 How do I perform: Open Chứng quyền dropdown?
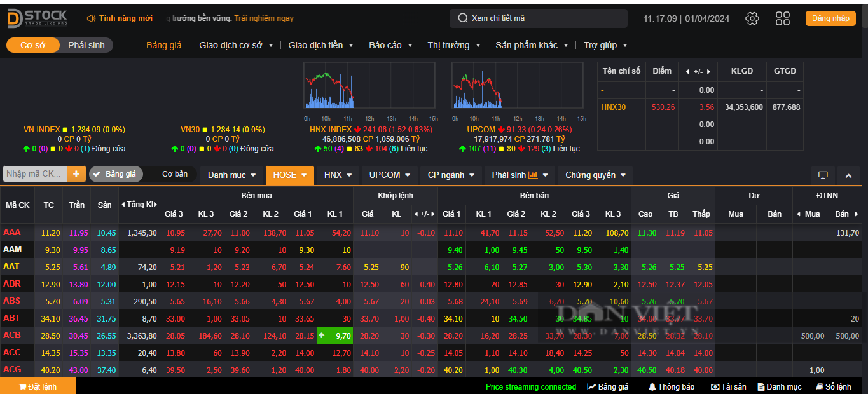coord(595,175)
